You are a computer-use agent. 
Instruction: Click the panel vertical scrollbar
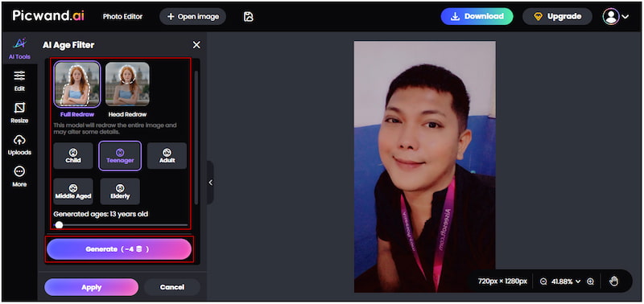196,138
